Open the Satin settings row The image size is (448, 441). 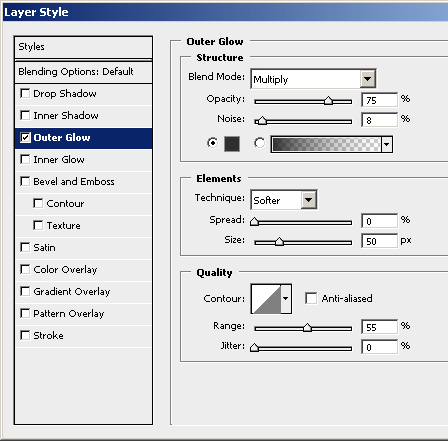(x=83, y=248)
